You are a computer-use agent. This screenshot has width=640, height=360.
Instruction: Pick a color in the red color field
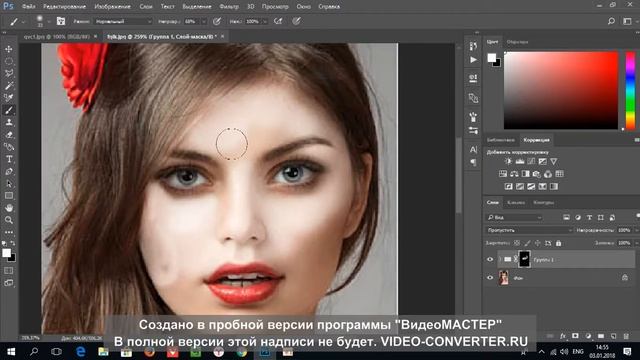click(x=561, y=90)
